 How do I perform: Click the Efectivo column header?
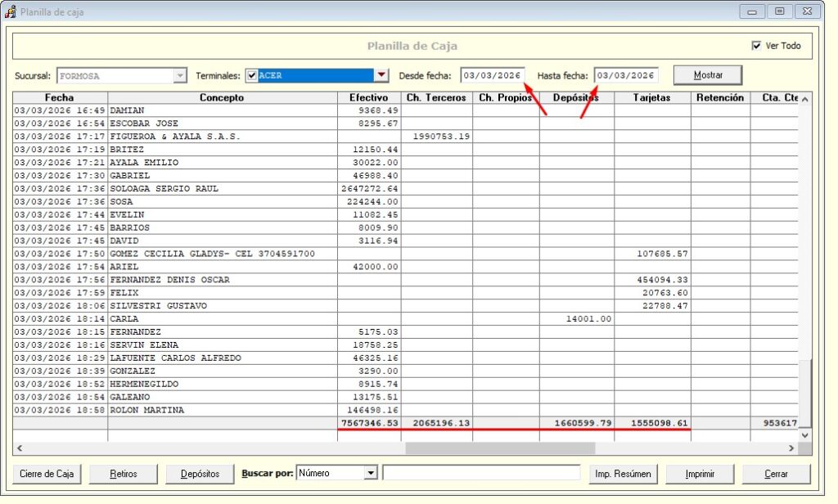(x=368, y=98)
